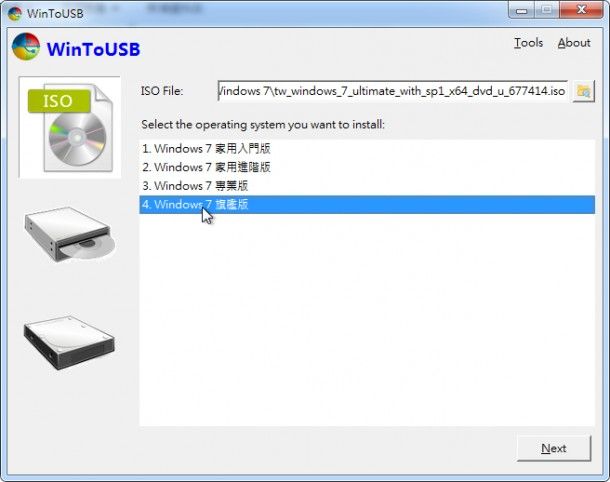Minimize the WinToUSB window

pos(521,11)
